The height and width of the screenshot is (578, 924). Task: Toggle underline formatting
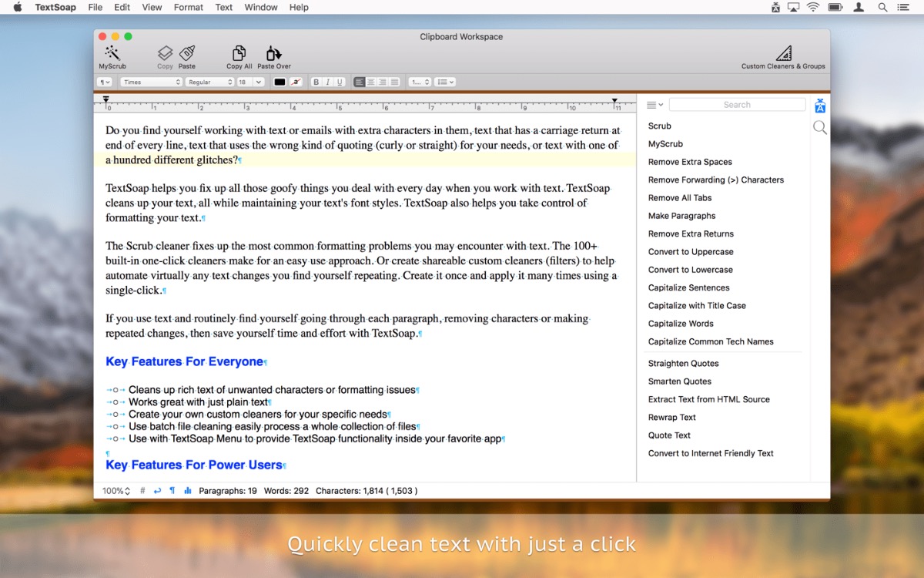click(x=339, y=82)
